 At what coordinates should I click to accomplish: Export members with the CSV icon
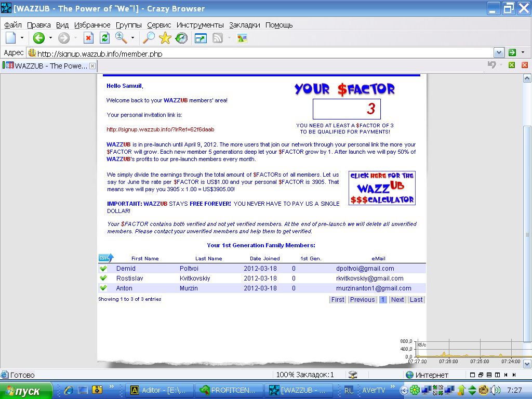(106, 258)
